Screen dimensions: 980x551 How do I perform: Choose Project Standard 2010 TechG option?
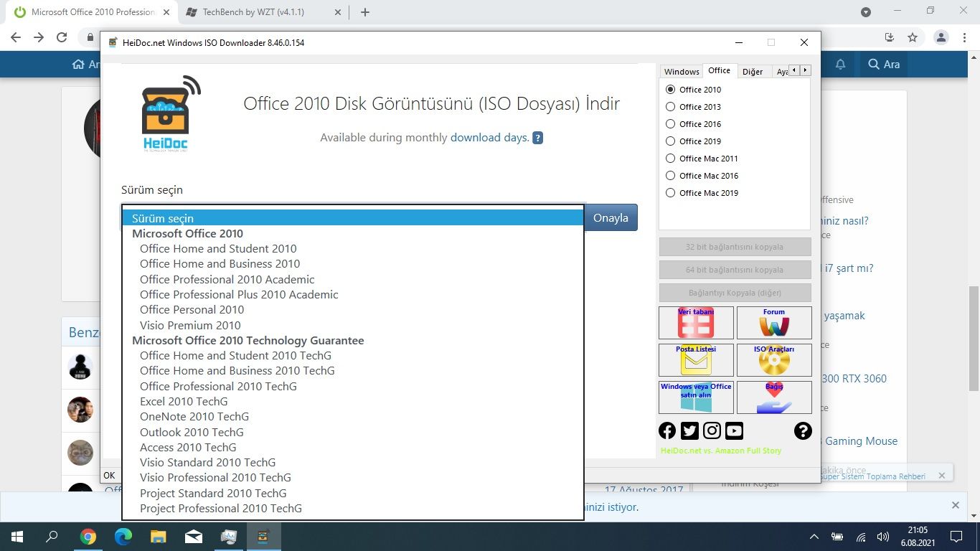pyautogui.click(x=353, y=494)
